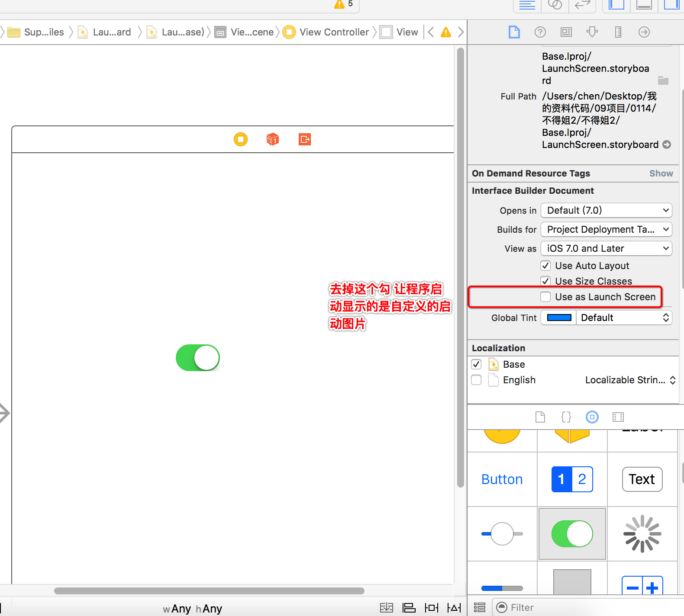Go to previous issue arrow
Image resolution: width=684 pixels, height=616 pixels.
[x=431, y=32]
